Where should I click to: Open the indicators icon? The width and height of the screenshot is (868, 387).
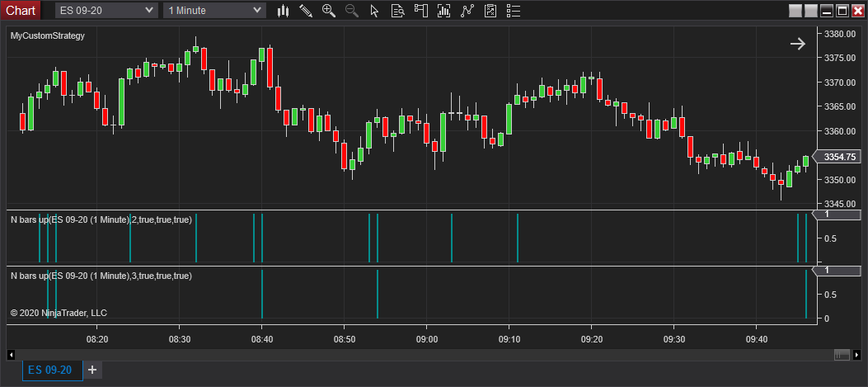(444, 11)
